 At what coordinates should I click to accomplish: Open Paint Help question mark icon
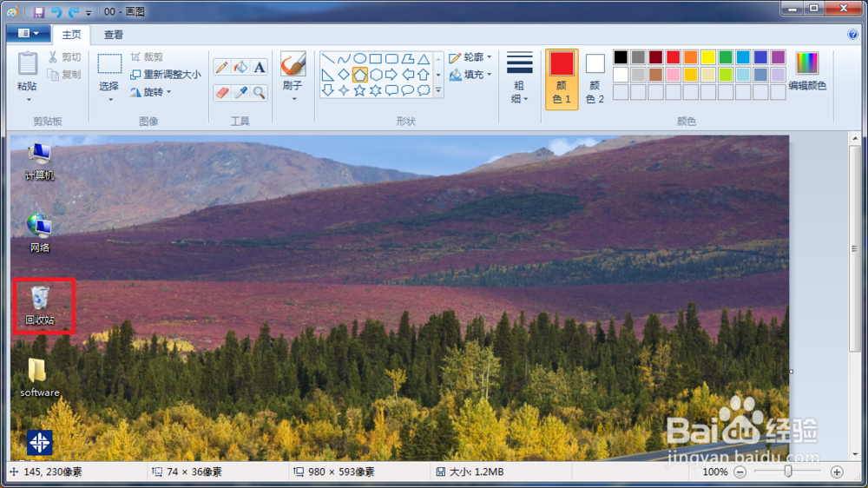pos(852,35)
